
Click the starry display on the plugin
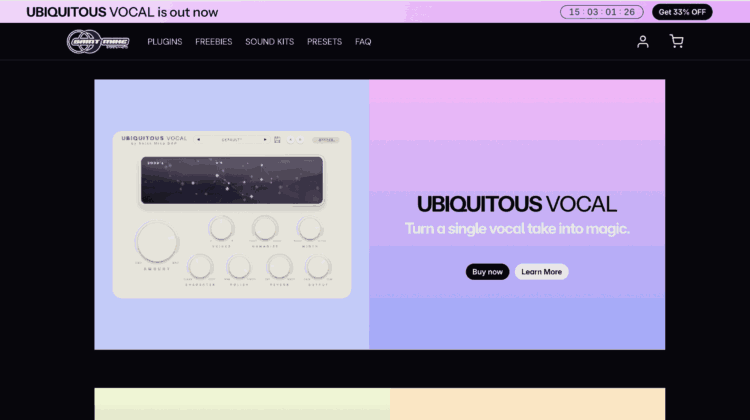[x=232, y=180]
